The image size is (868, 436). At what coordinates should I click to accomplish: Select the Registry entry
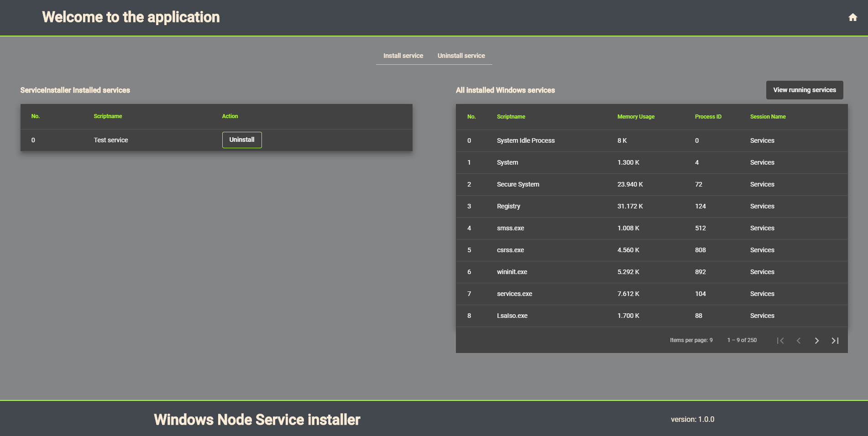point(508,206)
